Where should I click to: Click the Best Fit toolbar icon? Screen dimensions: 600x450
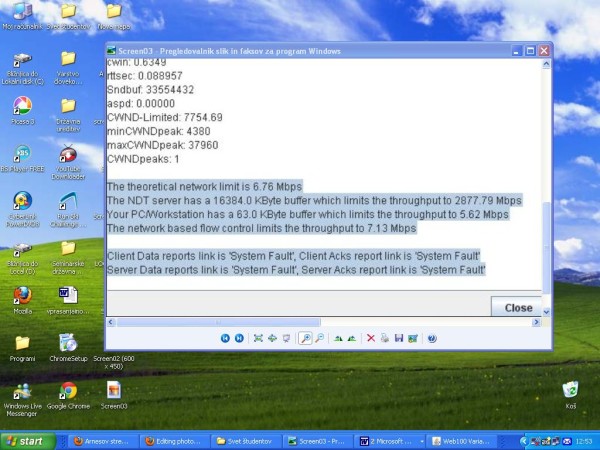click(x=258, y=338)
